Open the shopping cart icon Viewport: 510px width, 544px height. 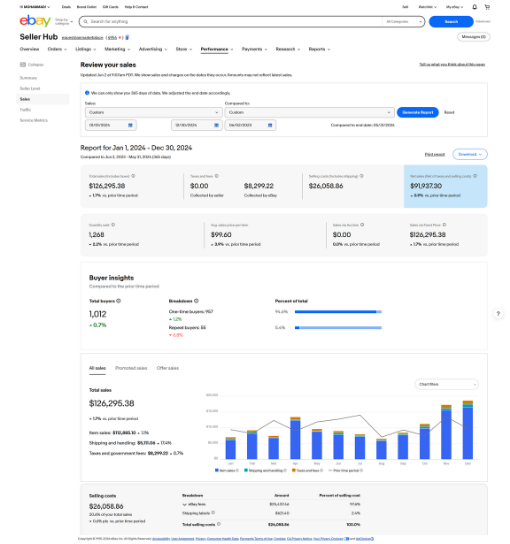pos(487,7)
